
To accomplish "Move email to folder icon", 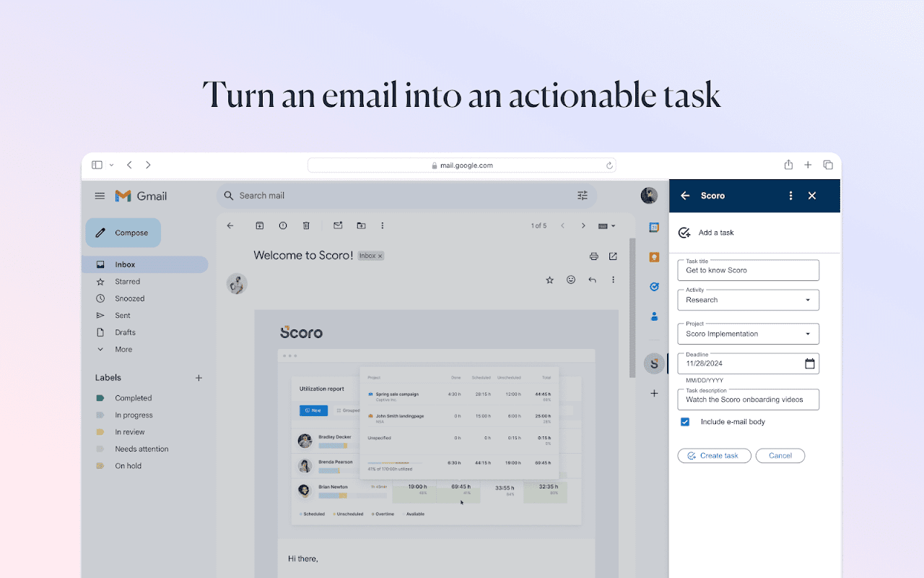I will (361, 225).
